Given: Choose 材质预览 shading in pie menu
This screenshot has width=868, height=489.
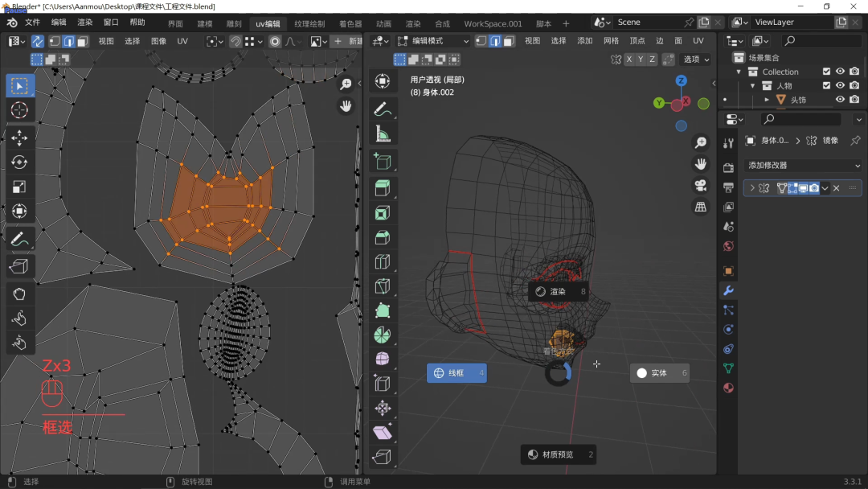Looking at the screenshot, I should pyautogui.click(x=559, y=454).
